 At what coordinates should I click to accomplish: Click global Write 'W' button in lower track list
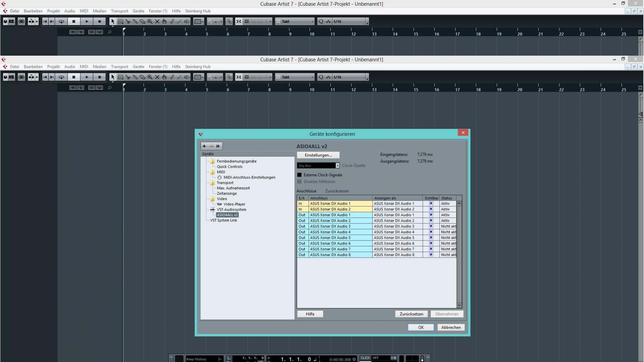(x=99, y=88)
